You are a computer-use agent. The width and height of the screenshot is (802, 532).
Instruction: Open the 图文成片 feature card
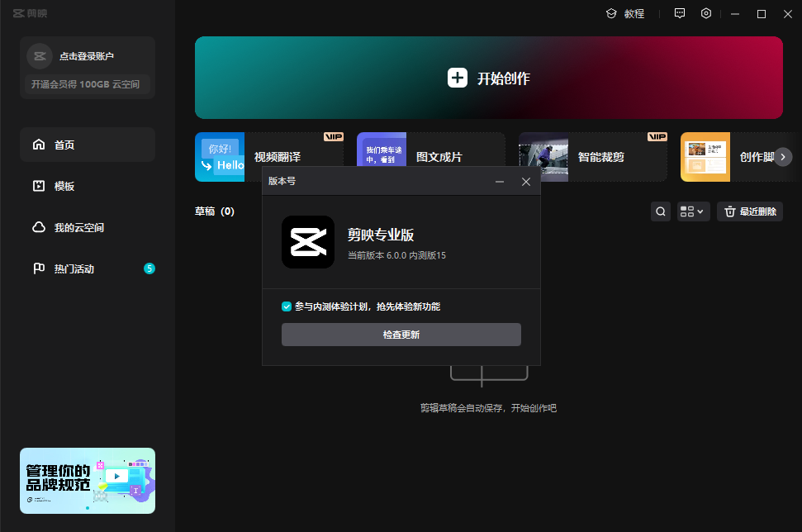click(430, 157)
